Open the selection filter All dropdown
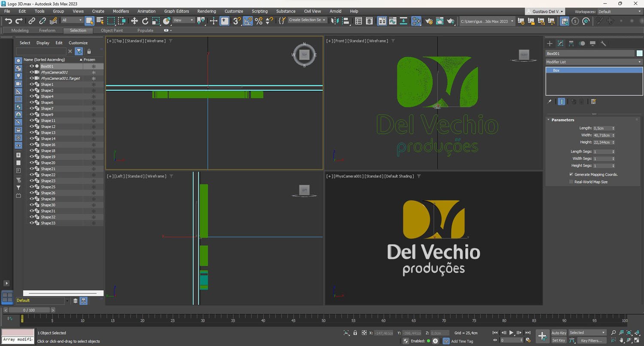 72,20
